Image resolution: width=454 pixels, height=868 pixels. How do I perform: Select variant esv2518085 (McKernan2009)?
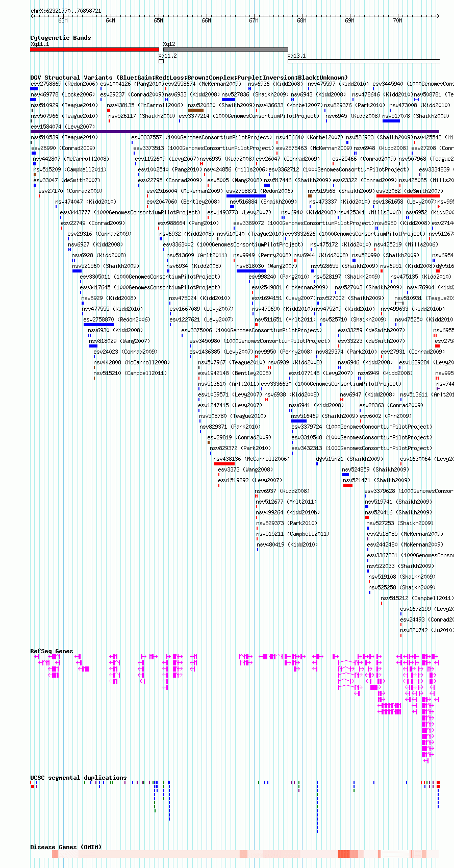(406, 534)
